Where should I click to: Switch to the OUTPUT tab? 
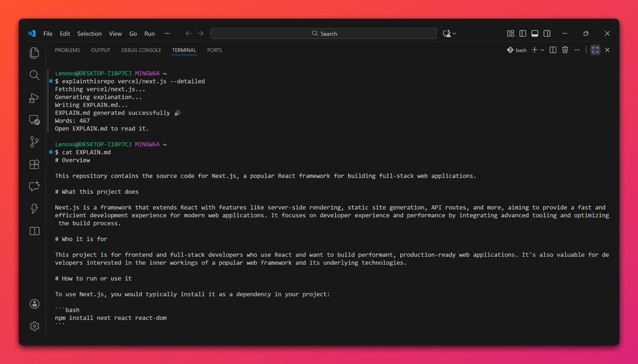[x=100, y=50]
